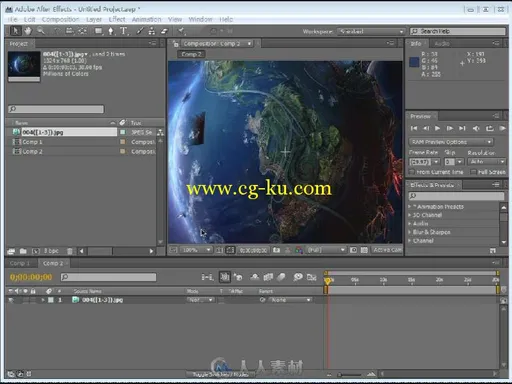Select the Rectangle mask tool
Screen dimensions: 512x384
98,31
